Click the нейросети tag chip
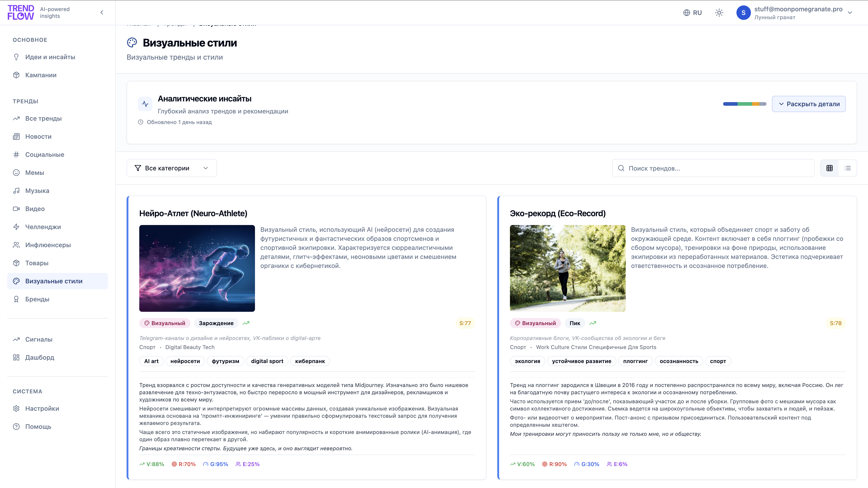Viewport: 868px width, 488px height. [x=185, y=361]
